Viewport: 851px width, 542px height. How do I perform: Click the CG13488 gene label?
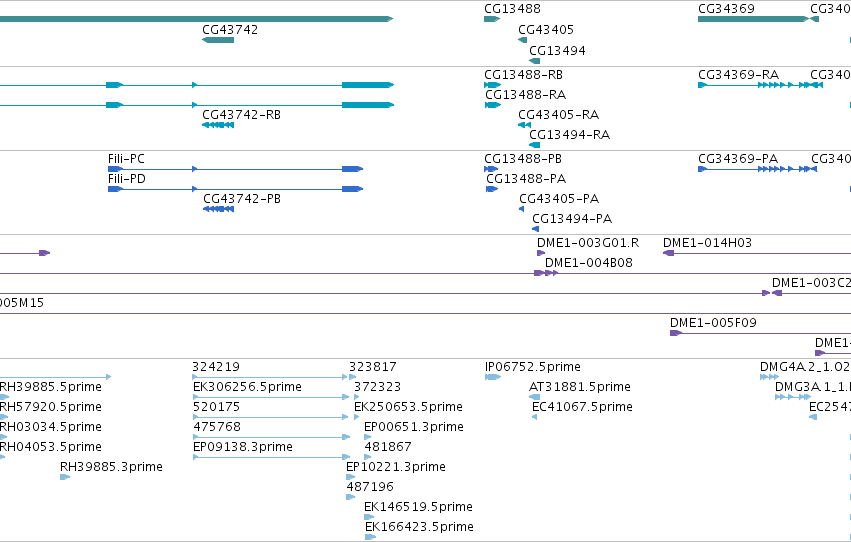click(x=512, y=9)
